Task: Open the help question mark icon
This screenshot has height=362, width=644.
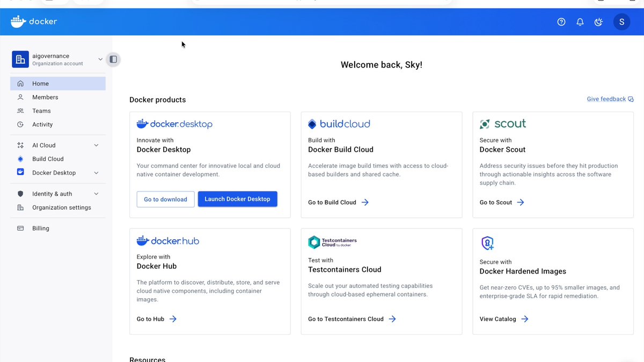Action: tap(561, 22)
